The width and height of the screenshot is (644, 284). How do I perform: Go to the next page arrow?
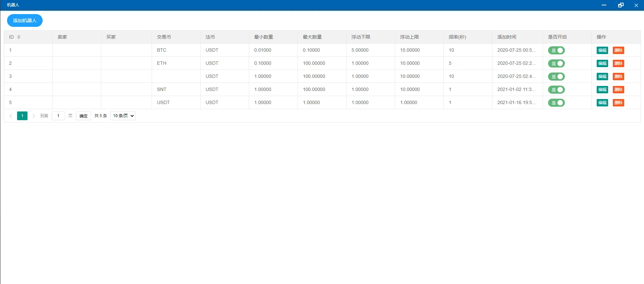coord(34,116)
